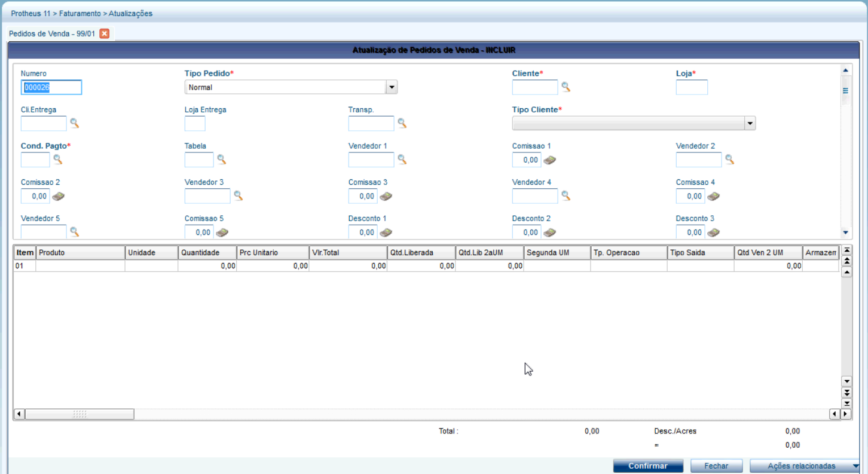The width and height of the screenshot is (868, 474).
Task: Click the Transp. search magnifier icon
Action: pos(402,124)
